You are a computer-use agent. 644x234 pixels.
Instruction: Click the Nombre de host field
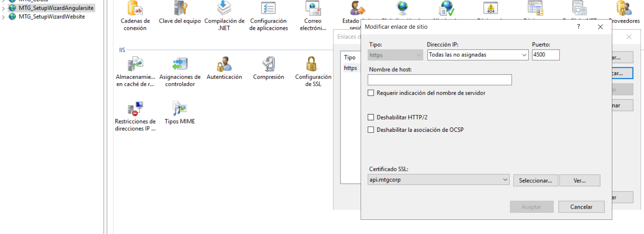coord(439,80)
